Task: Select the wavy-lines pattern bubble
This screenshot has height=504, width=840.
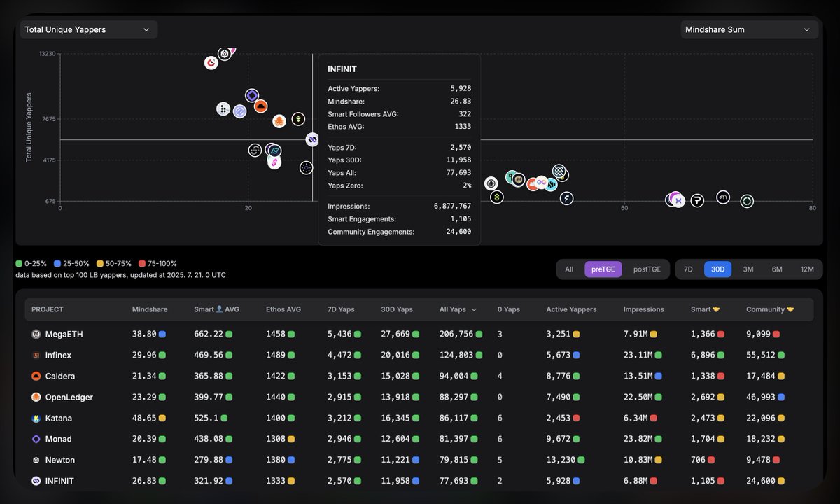Action: pyautogui.click(x=559, y=171)
